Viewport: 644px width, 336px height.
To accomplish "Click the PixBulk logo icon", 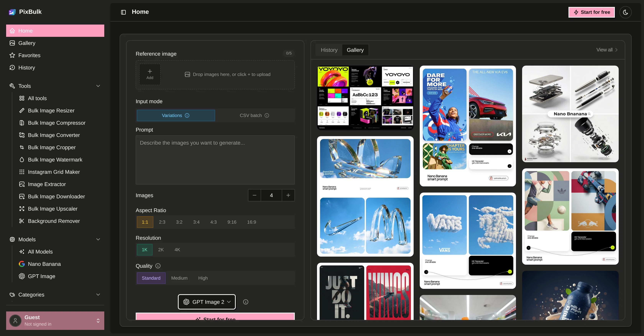I will click(x=12, y=12).
